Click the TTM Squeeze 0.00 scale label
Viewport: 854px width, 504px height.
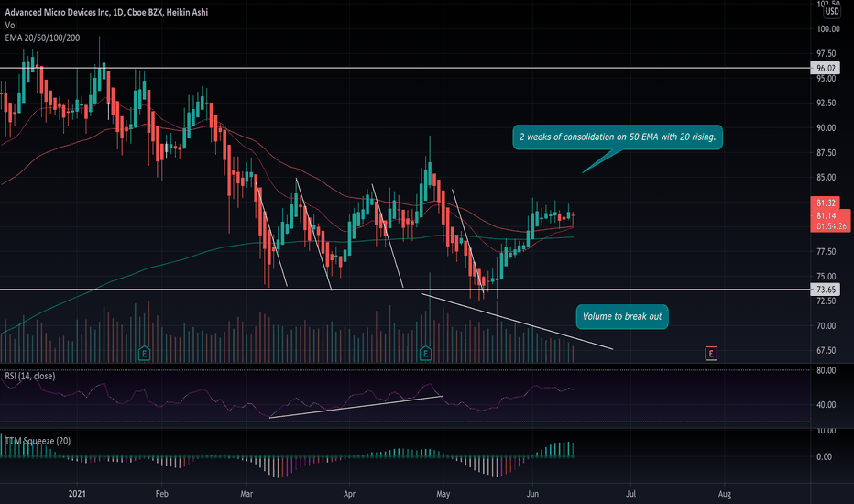coord(824,456)
